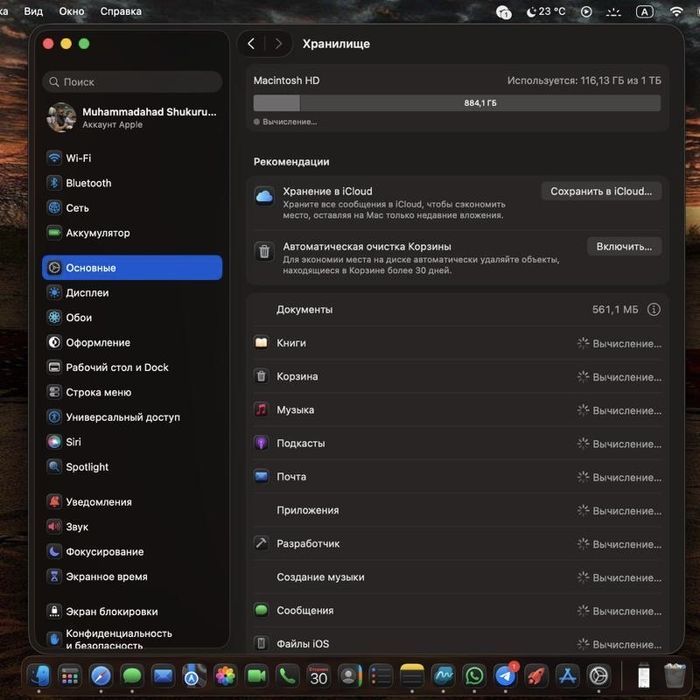700x700 pixels.
Task: Click the Macintosh HD storage usage bar
Action: 457,103
